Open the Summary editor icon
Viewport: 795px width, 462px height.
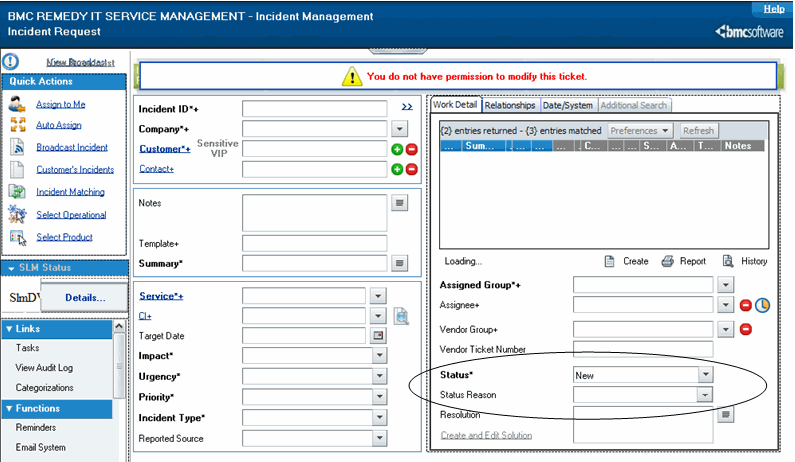click(x=400, y=263)
